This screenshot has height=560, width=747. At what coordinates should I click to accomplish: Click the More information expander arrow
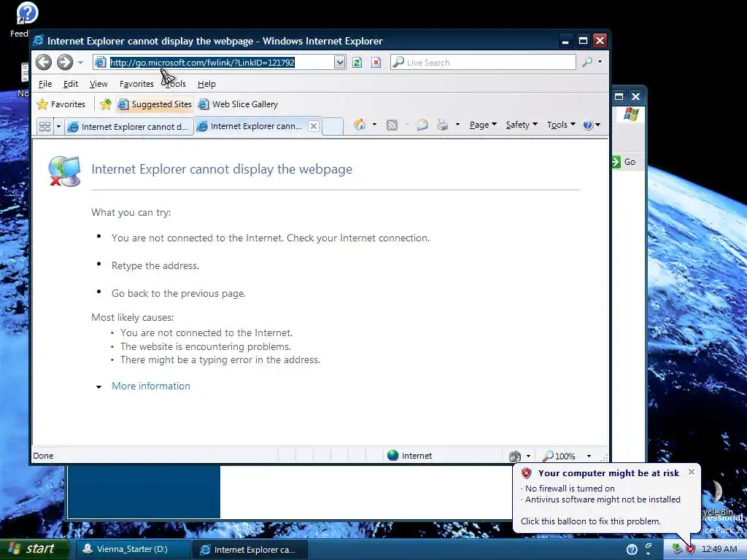point(98,387)
